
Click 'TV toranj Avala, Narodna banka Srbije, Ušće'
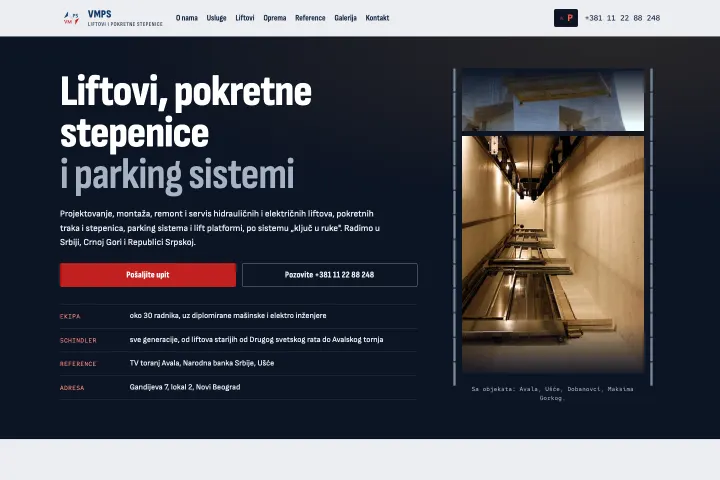tap(202, 363)
